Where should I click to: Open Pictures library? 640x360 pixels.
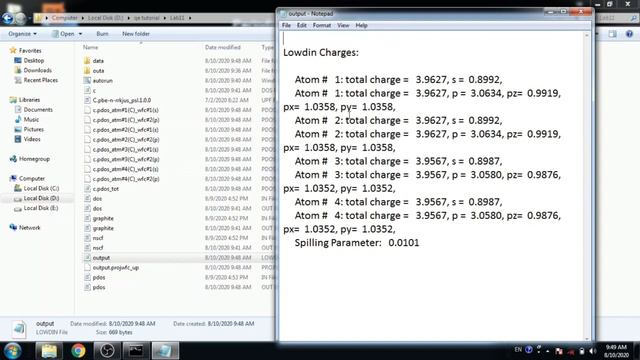(33, 129)
